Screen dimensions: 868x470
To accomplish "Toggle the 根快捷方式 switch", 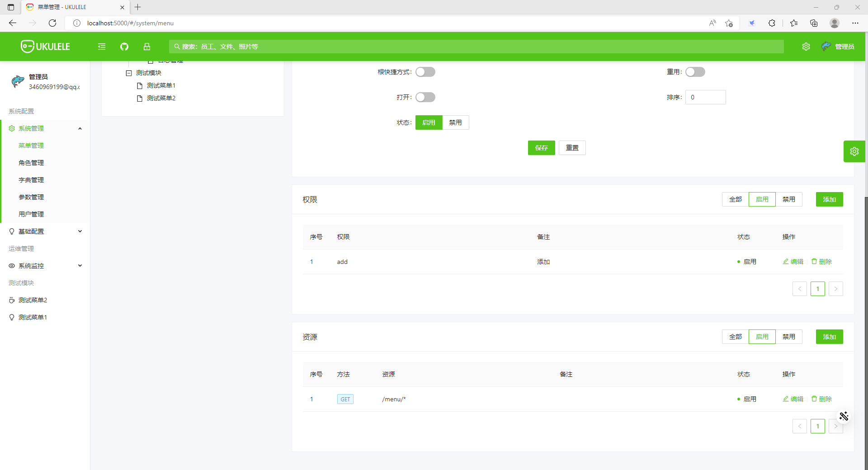I will [x=425, y=72].
